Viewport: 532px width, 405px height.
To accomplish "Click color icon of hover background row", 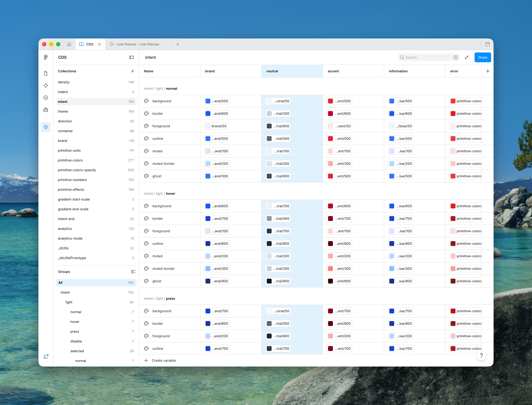I will click(146, 206).
